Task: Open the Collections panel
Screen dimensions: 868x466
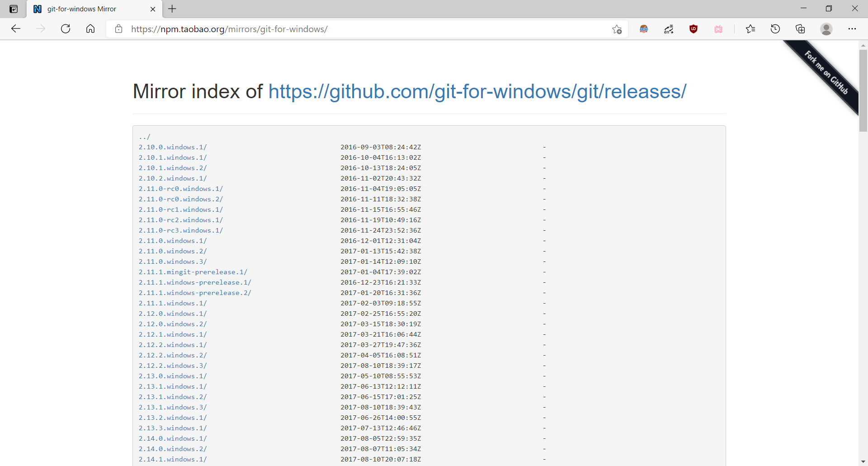Action: point(800,29)
